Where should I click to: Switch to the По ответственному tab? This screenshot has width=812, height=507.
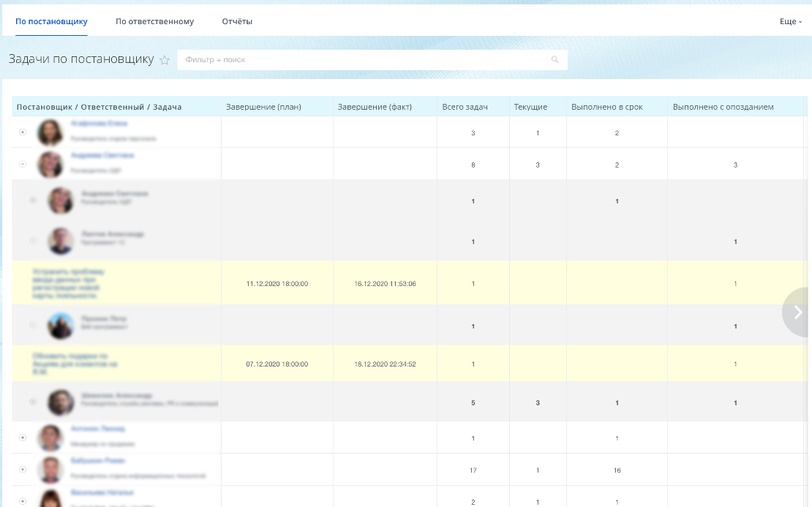[155, 21]
